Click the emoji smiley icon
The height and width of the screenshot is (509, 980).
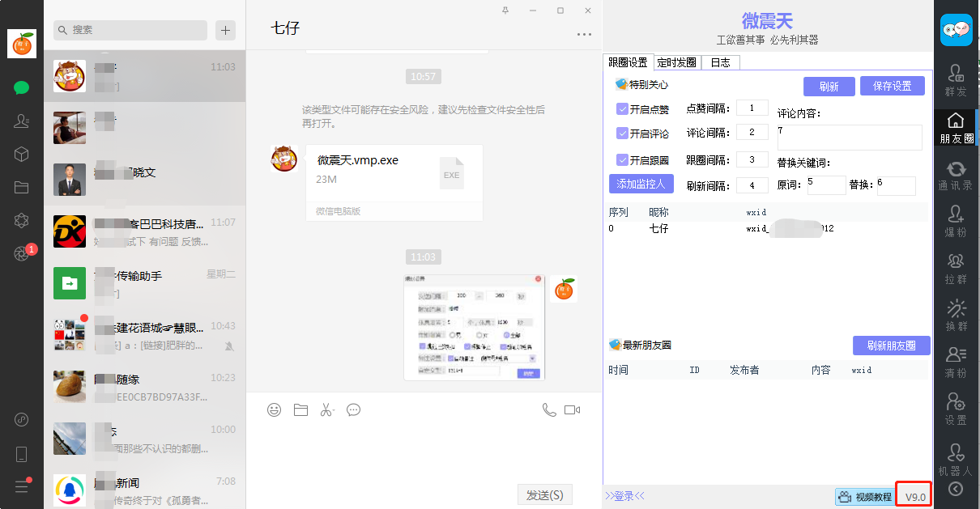click(x=275, y=410)
